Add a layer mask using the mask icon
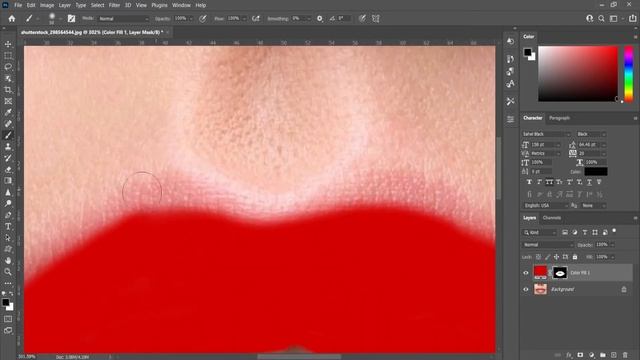This screenshot has height=360, width=640. coord(580,355)
